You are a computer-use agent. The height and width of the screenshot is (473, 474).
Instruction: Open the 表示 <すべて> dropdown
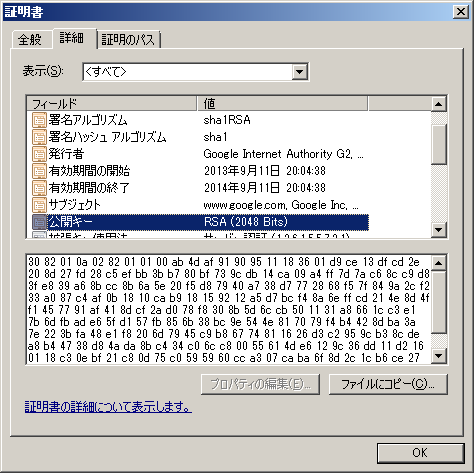(196, 72)
